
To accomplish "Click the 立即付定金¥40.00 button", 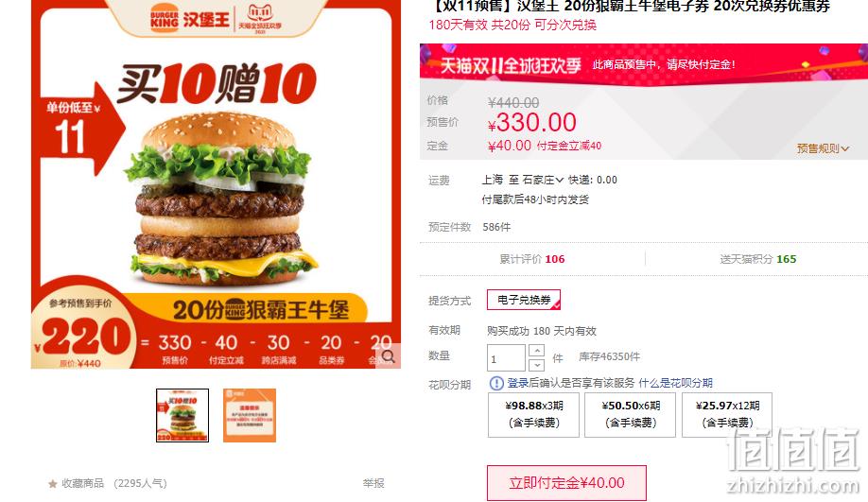I will click(566, 483).
